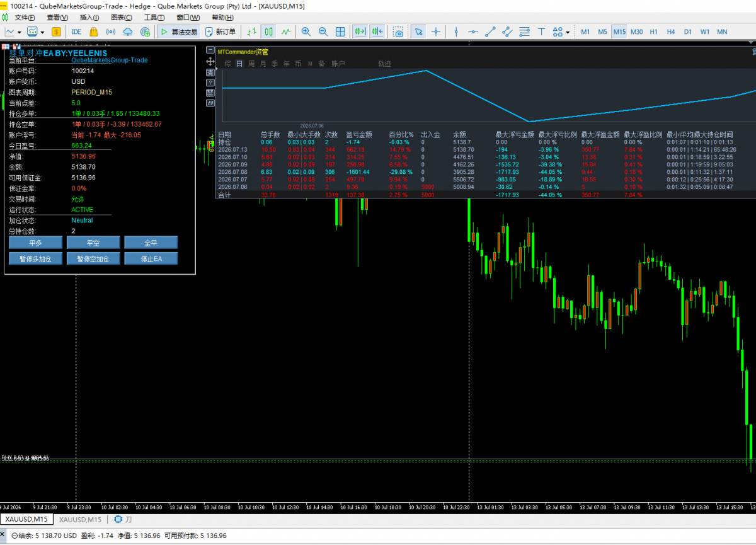756x545 pixels.
Task: Click the 全平 close-all button
Action: 151,243
